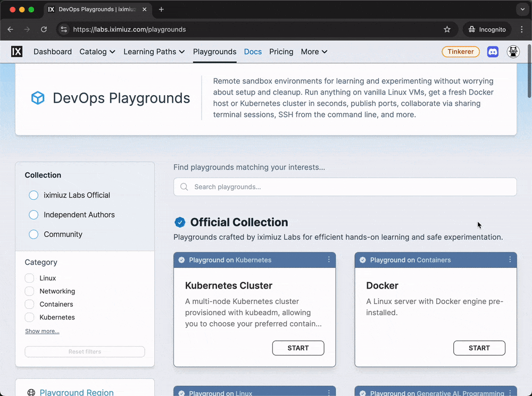Start the Kubernetes Cluster playground

[298, 348]
